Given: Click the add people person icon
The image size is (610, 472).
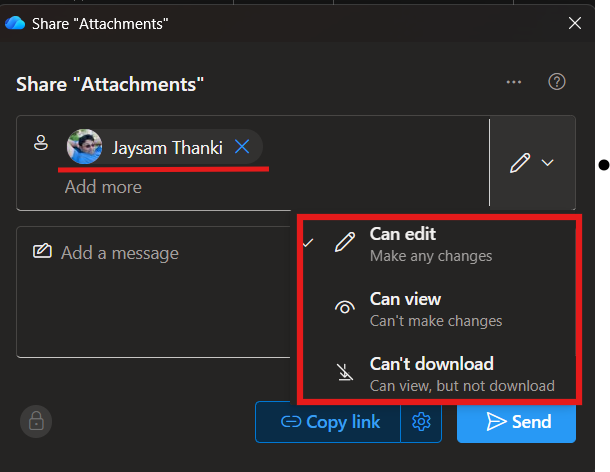Looking at the screenshot, I should point(41,144).
